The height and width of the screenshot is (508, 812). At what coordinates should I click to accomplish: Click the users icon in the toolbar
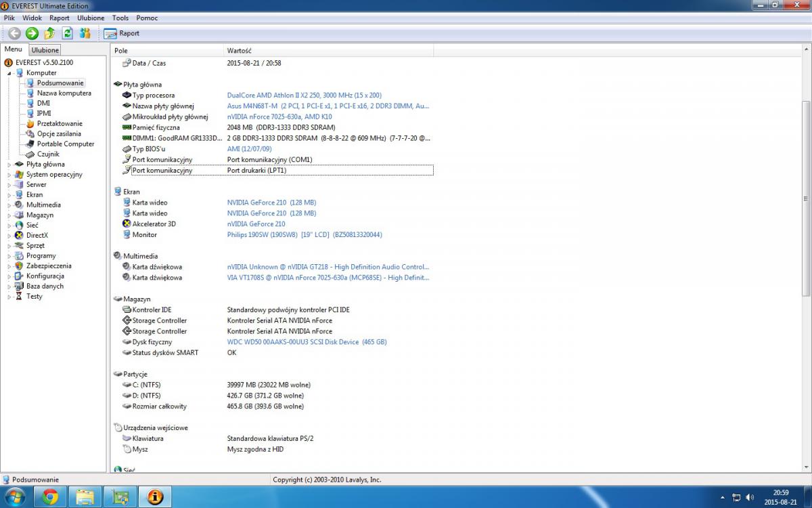(85, 33)
